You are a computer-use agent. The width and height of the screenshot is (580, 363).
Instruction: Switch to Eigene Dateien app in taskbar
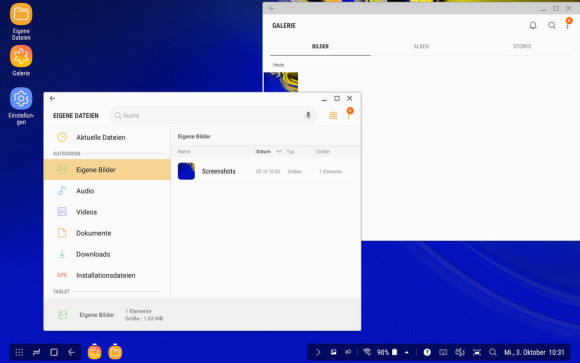pyautogui.click(x=115, y=352)
